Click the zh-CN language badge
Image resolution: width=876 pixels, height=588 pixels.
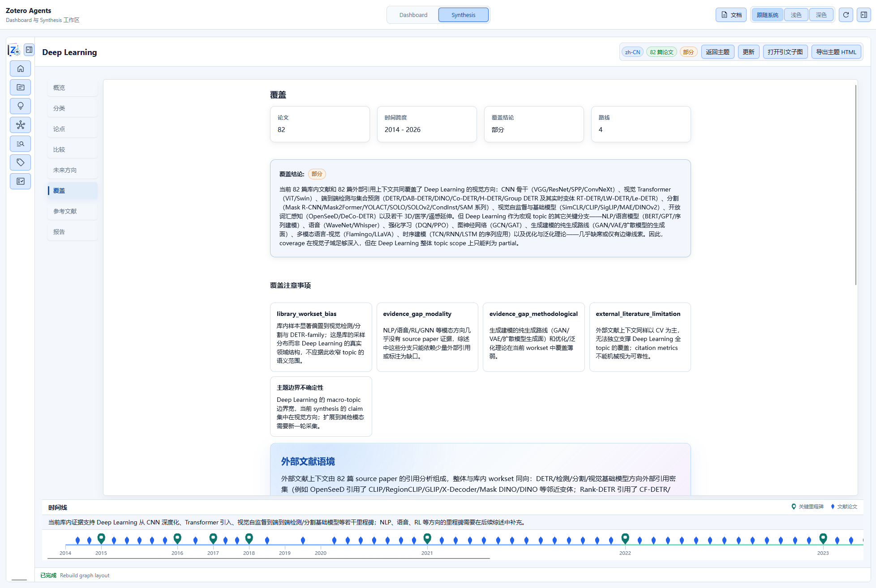tap(632, 52)
